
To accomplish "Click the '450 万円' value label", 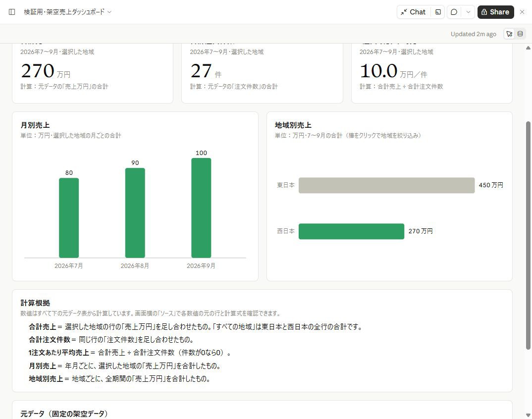I will (x=490, y=185).
